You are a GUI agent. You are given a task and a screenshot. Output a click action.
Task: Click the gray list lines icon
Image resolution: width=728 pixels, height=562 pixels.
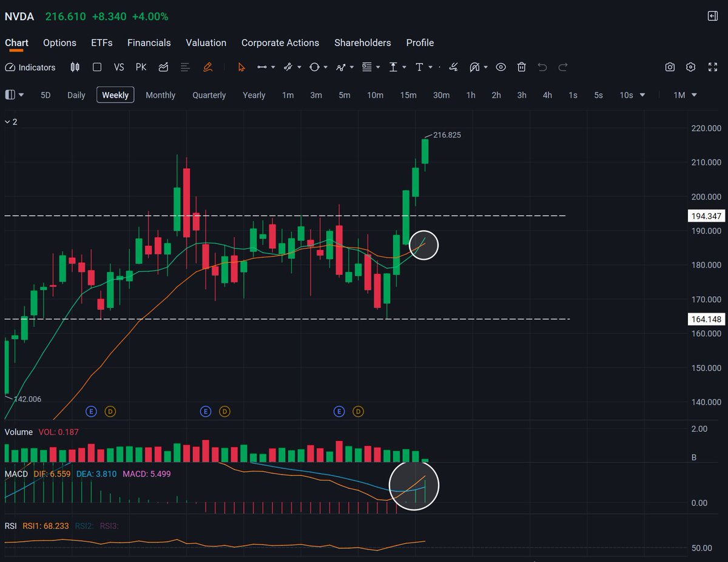click(186, 67)
